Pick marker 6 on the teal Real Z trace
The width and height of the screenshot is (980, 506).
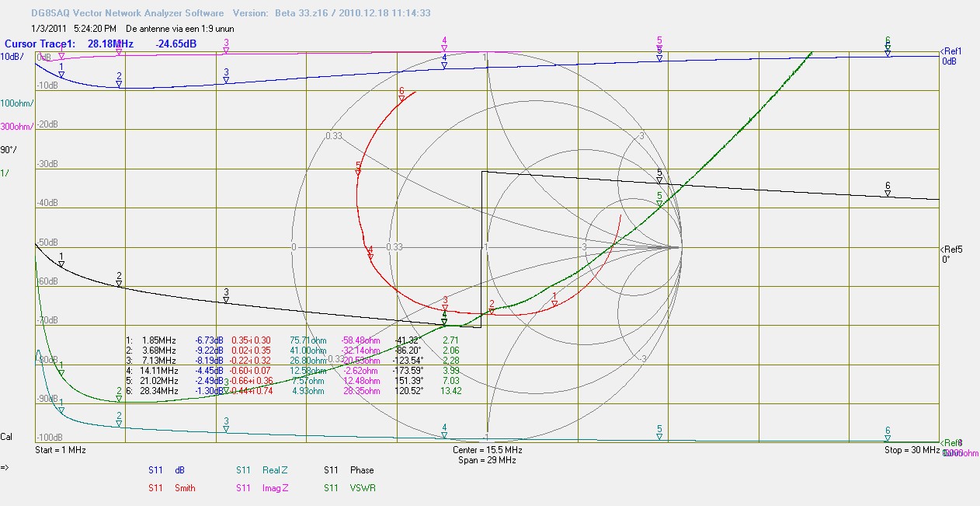pos(888,434)
